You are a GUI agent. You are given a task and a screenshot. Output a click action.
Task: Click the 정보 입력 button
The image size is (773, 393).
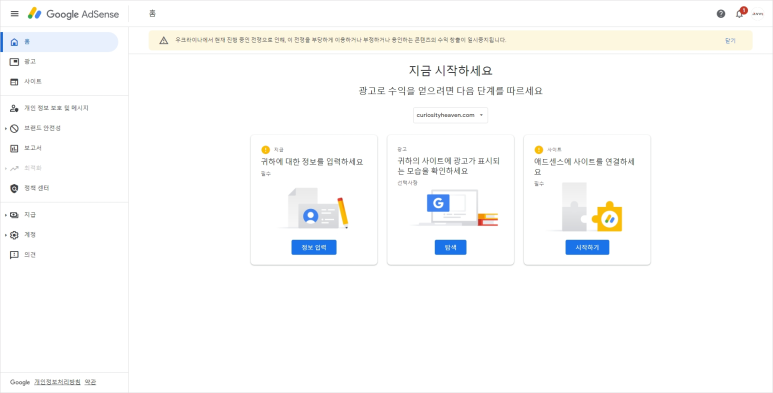(314, 248)
